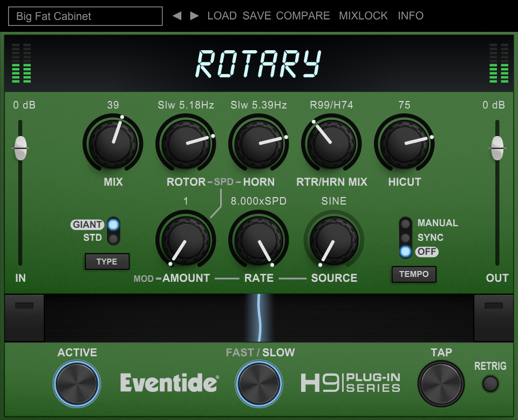Click the output level meter
Screen dimensions: 518x420
pyautogui.click(x=499, y=63)
